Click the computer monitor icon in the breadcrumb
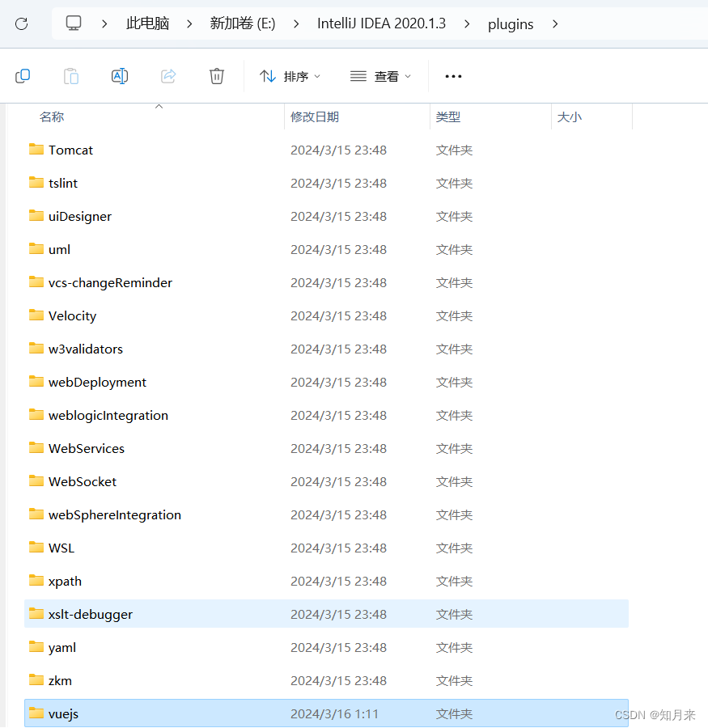The width and height of the screenshot is (708, 728). (x=74, y=23)
